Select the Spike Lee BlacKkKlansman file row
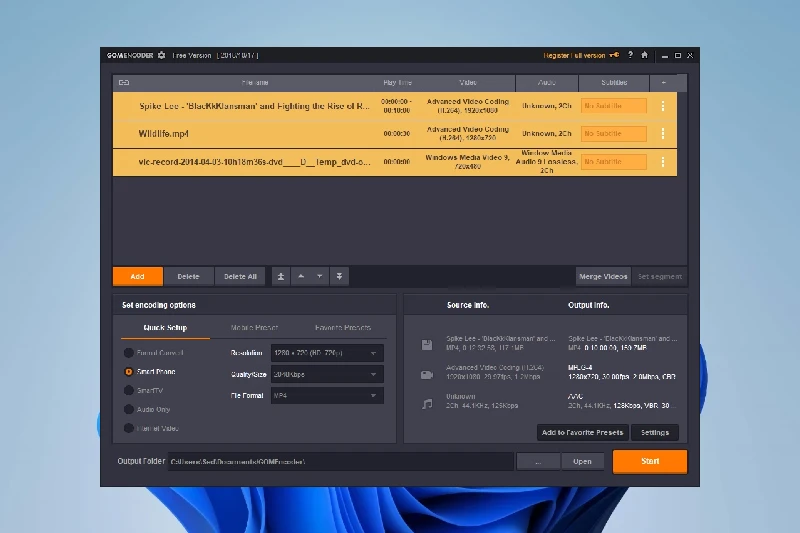800x533 pixels. [x=395, y=106]
